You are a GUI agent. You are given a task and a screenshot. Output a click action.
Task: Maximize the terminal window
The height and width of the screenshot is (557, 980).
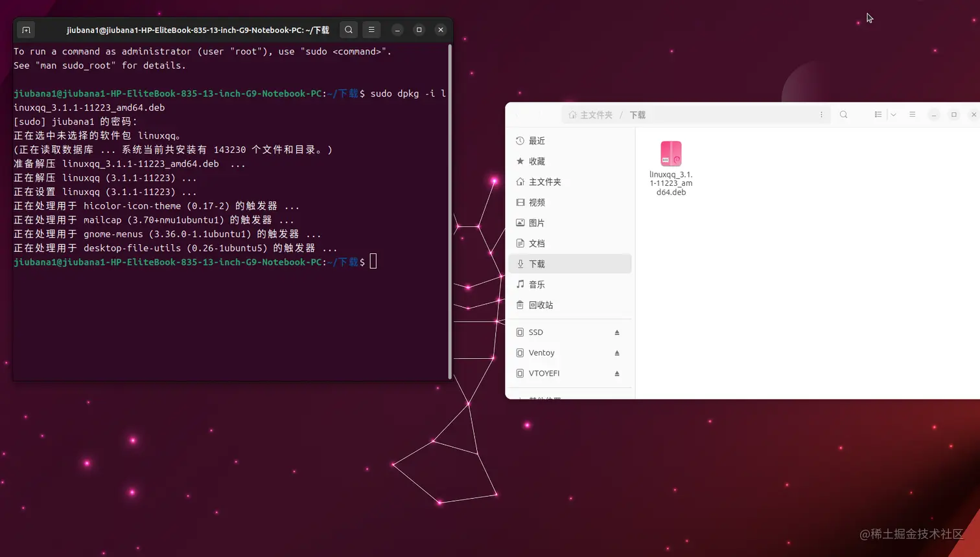click(419, 30)
